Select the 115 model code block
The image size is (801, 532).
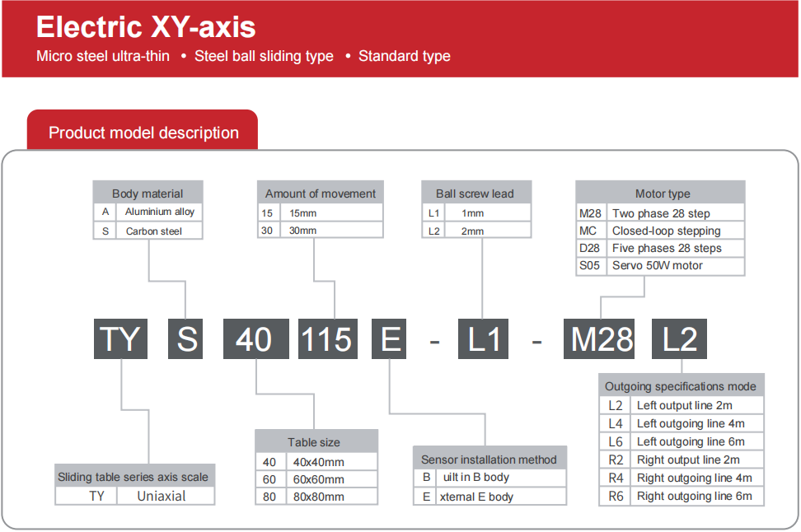click(327, 338)
